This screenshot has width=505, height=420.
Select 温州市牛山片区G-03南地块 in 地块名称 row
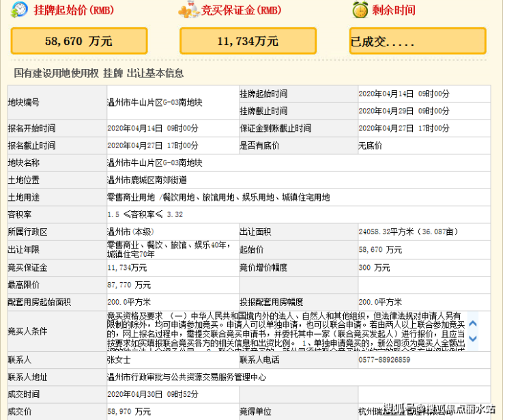click(x=155, y=163)
